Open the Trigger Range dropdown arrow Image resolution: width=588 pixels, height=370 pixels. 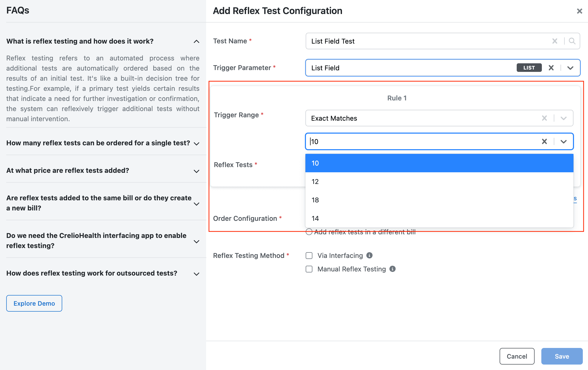pyautogui.click(x=563, y=118)
